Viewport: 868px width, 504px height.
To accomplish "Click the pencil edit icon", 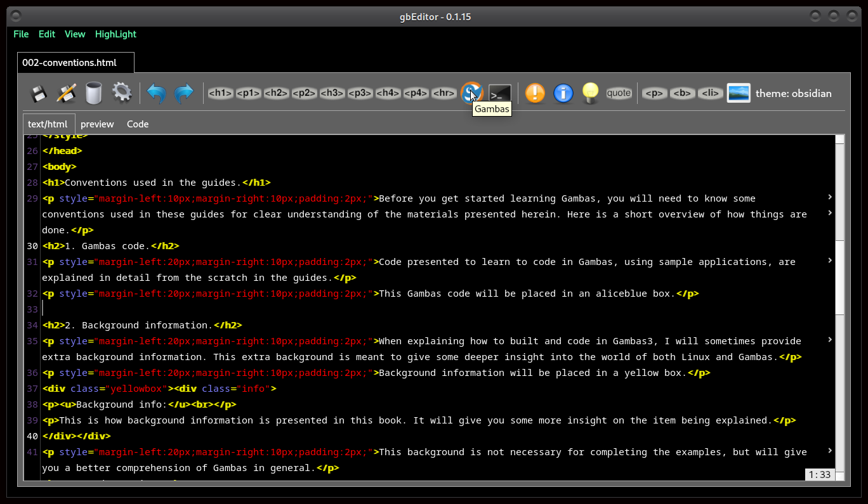I will point(66,94).
